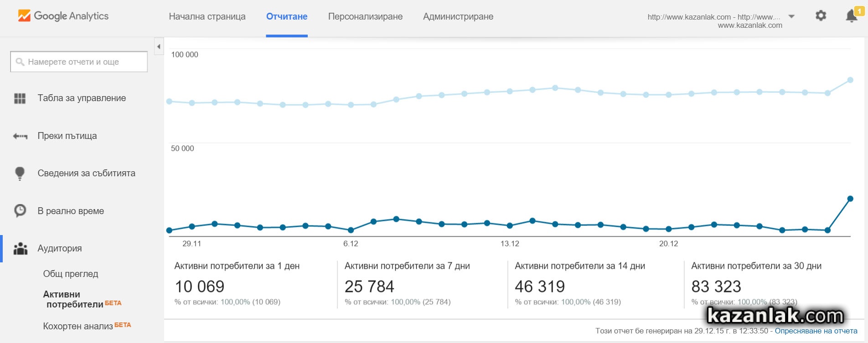Click the real-time clock icon

coord(20,211)
